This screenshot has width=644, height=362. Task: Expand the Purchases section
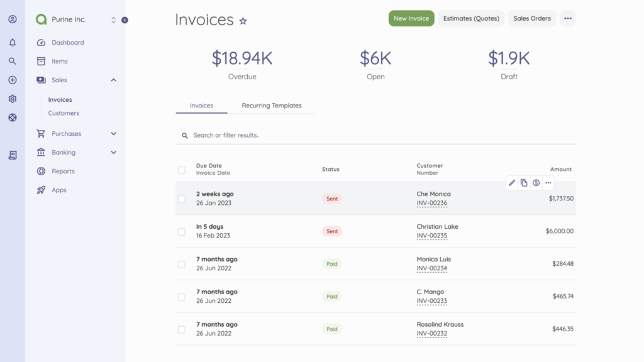113,133
